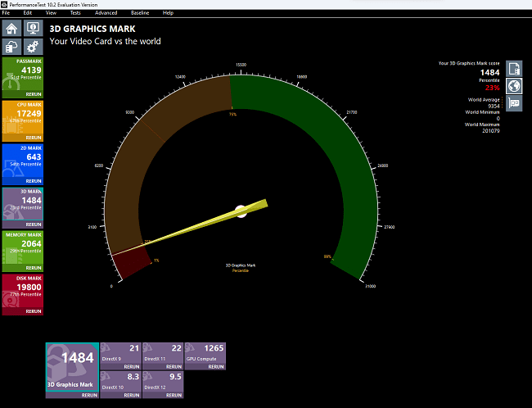Click the save results document icon

coord(514,69)
